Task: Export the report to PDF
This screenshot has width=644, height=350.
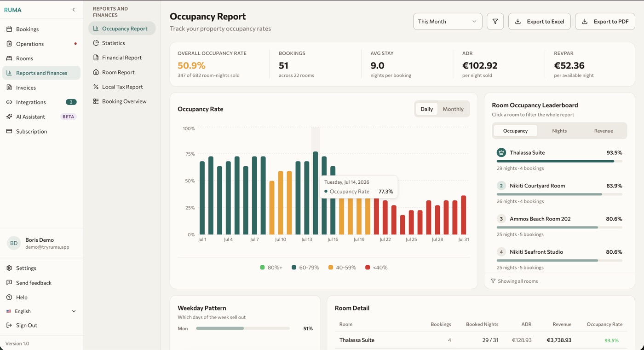Action: (605, 22)
